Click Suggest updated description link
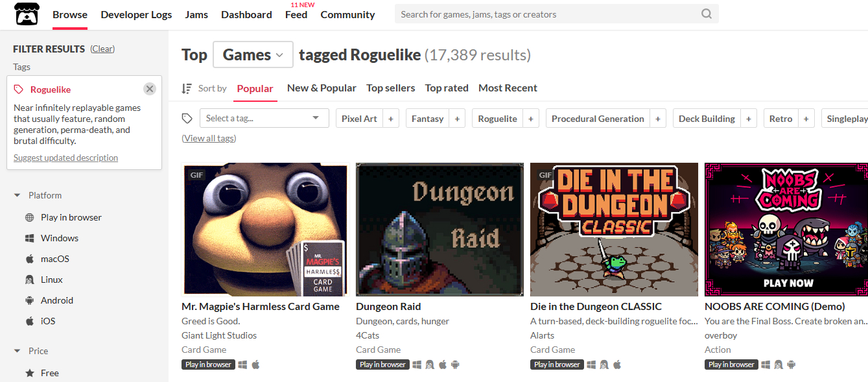The width and height of the screenshot is (868, 382). coord(65,158)
